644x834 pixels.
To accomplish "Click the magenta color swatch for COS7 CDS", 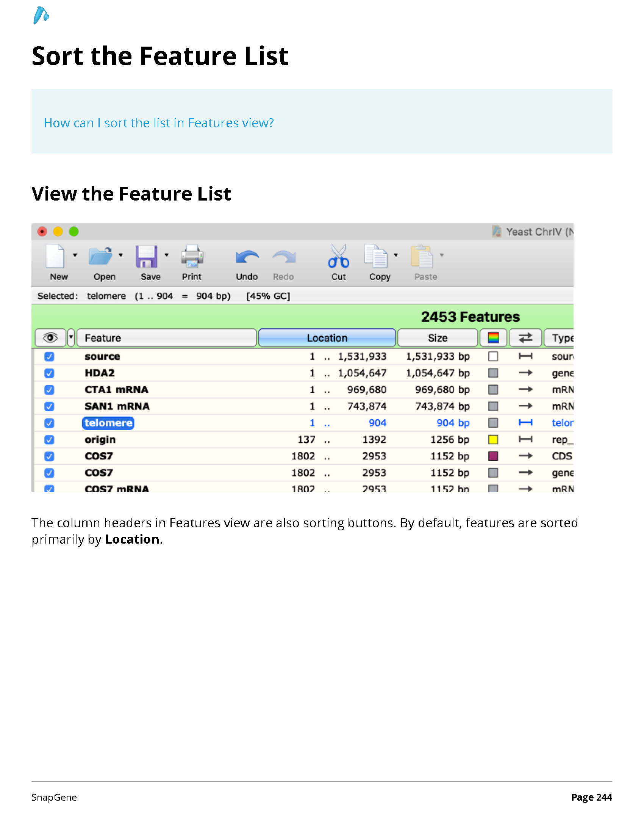I will (493, 456).
